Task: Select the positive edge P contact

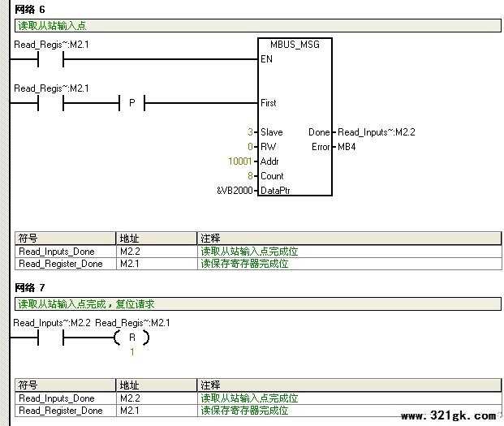Action: point(131,103)
